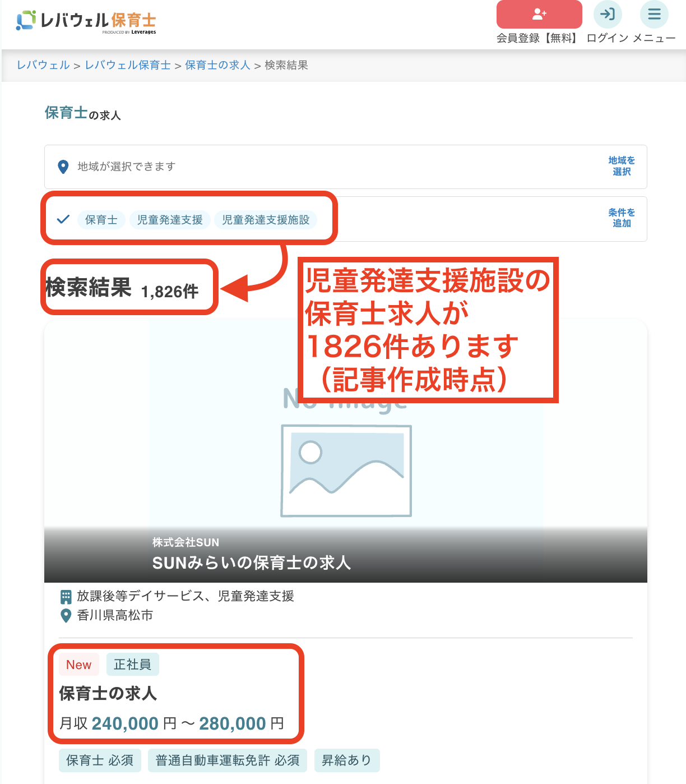
Task: Click the checkmark icon beside condition tags
Action: point(63,219)
